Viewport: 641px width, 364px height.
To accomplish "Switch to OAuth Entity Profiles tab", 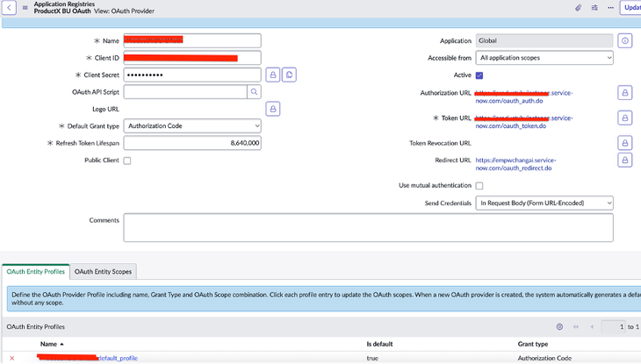I will 36,272.
